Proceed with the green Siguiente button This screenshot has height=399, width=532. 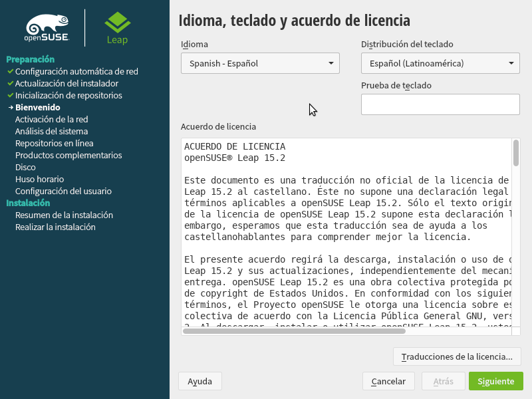click(495, 381)
